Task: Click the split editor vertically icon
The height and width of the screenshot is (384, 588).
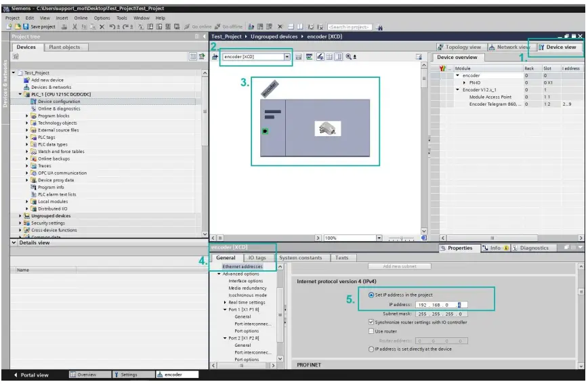Action: click(300, 26)
